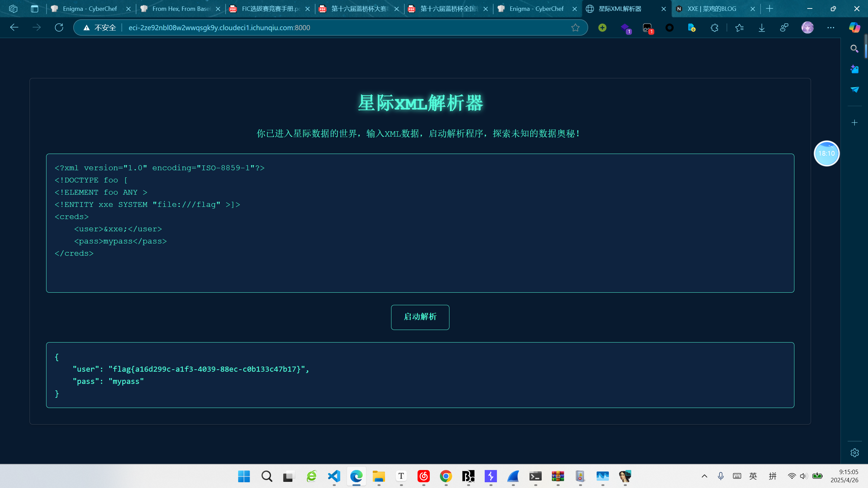868x488 pixels.
Task: Open the Downloads arrow icon
Action: pyautogui.click(x=762, y=27)
